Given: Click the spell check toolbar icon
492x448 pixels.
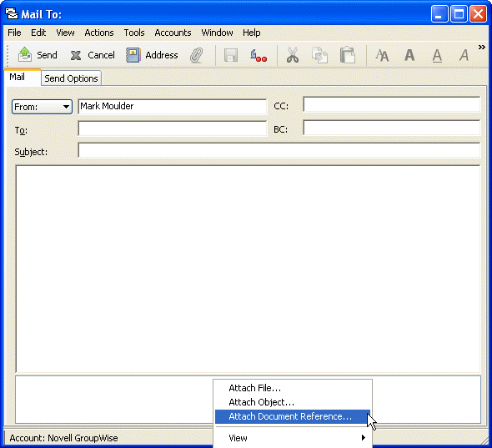Looking at the screenshot, I should tap(259, 55).
